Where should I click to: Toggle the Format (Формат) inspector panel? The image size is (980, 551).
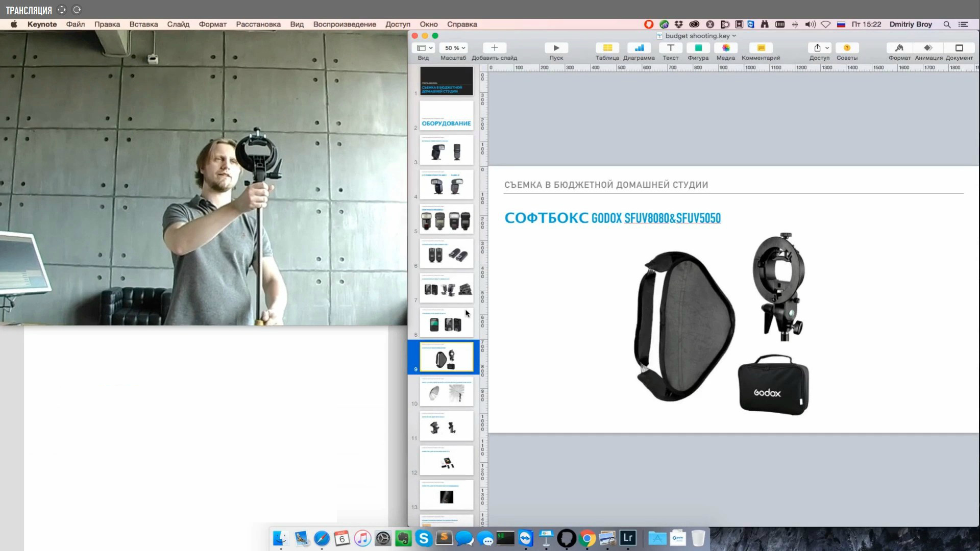[899, 48]
